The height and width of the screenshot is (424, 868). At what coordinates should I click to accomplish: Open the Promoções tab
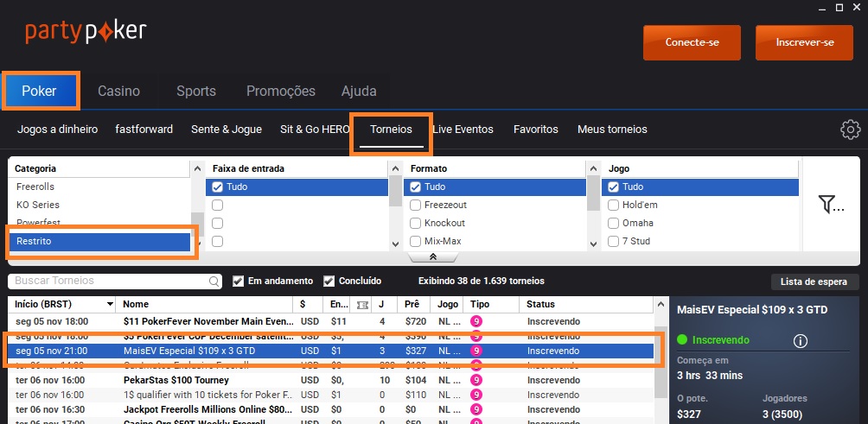(281, 92)
